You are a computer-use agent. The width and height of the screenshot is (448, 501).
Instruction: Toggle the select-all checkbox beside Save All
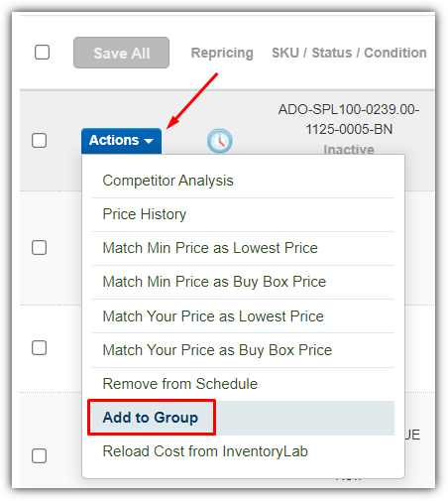point(42,53)
